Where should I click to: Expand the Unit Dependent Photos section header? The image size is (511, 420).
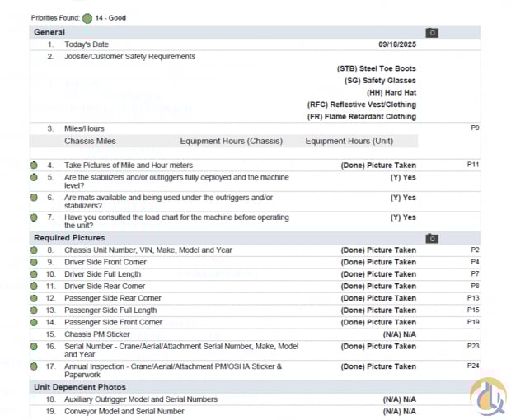point(79,387)
